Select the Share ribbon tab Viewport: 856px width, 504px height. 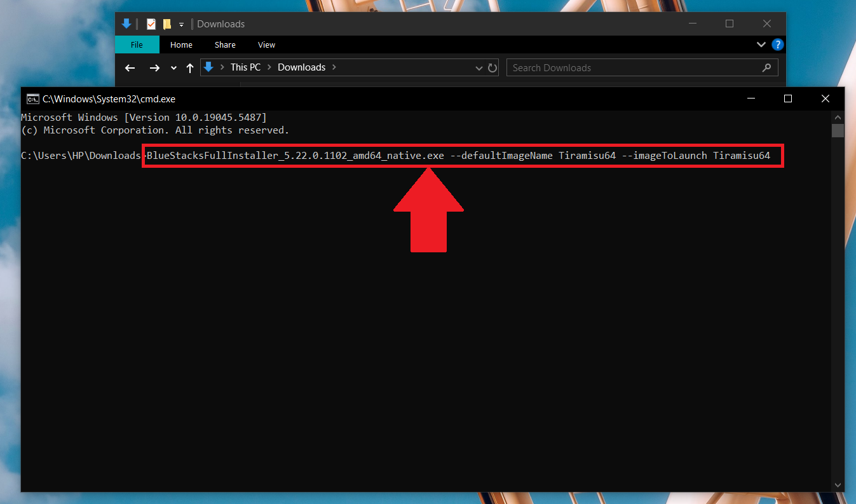[225, 44]
